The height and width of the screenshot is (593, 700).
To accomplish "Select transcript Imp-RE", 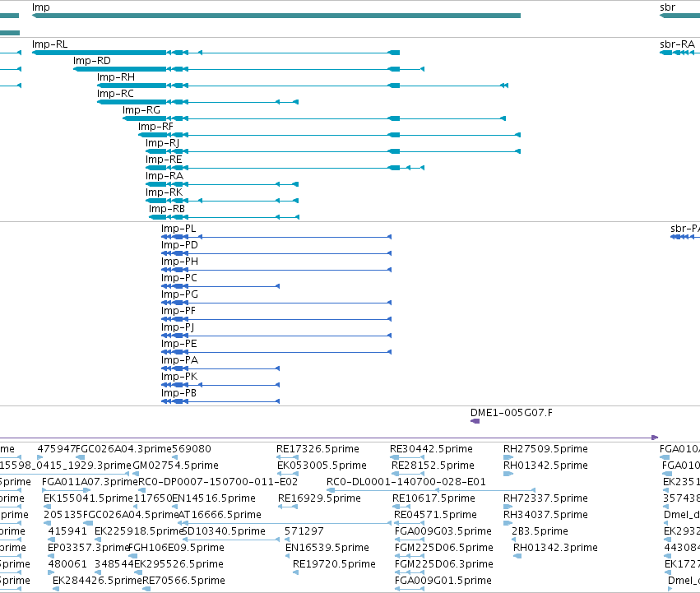I will (x=164, y=160).
